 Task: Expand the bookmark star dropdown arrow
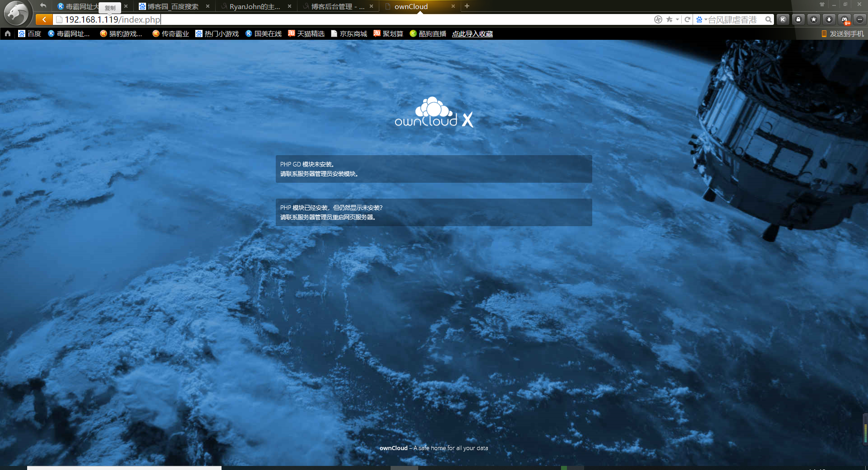tap(677, 19)
